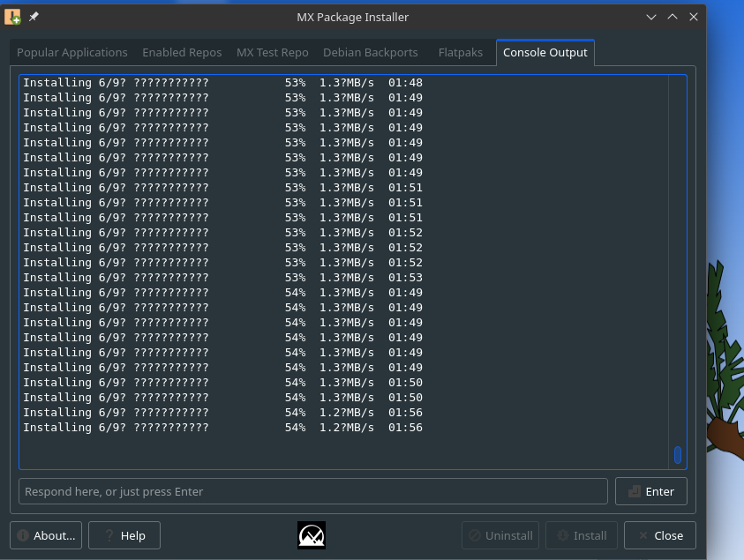Close the window with the title bar X
The width and height of the screenshot is (744, 560).
(693, 17)
